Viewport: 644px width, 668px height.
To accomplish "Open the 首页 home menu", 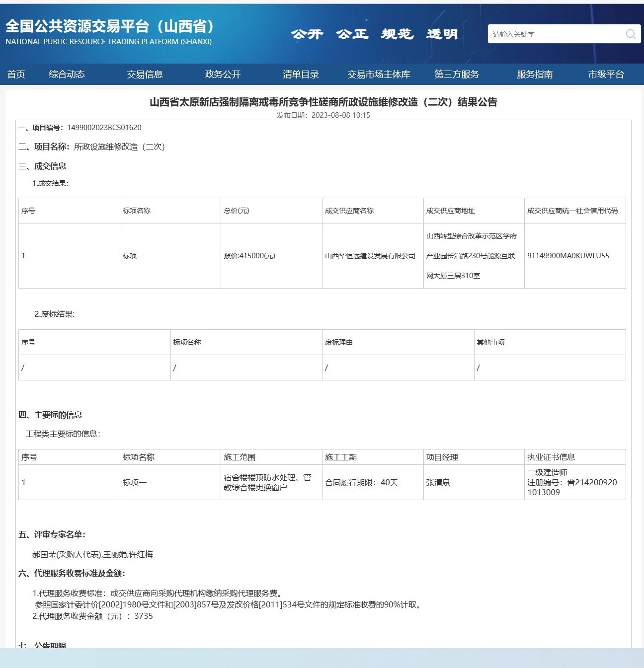I will (x=16, y=74).
